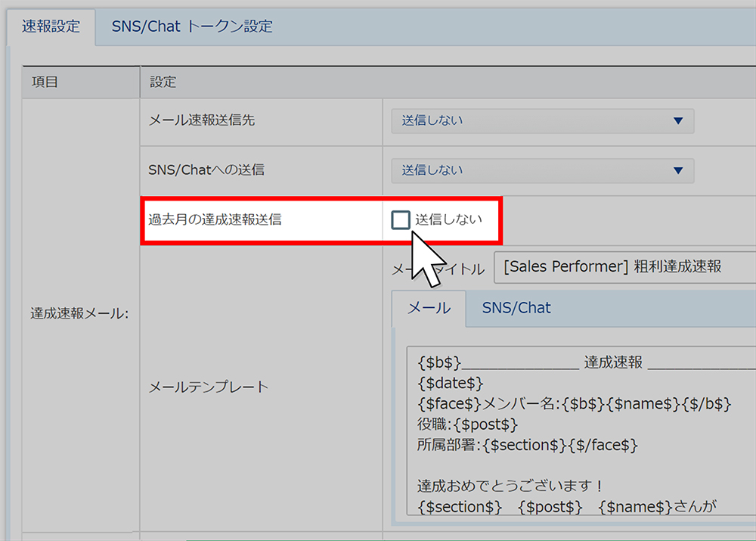The height and width of the screenshot is (541, 756).
Task: Click the メールテンプレート label
Action: pos(209,387)
